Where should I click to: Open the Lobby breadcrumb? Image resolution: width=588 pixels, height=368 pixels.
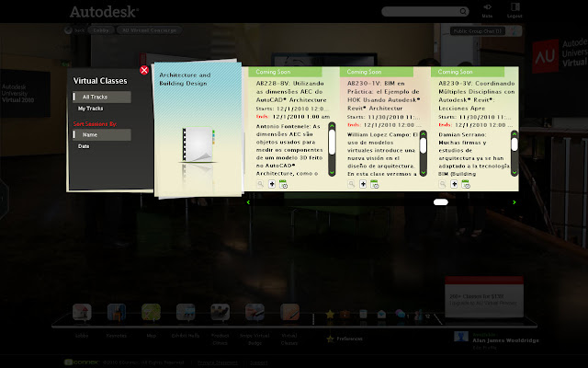101,30
